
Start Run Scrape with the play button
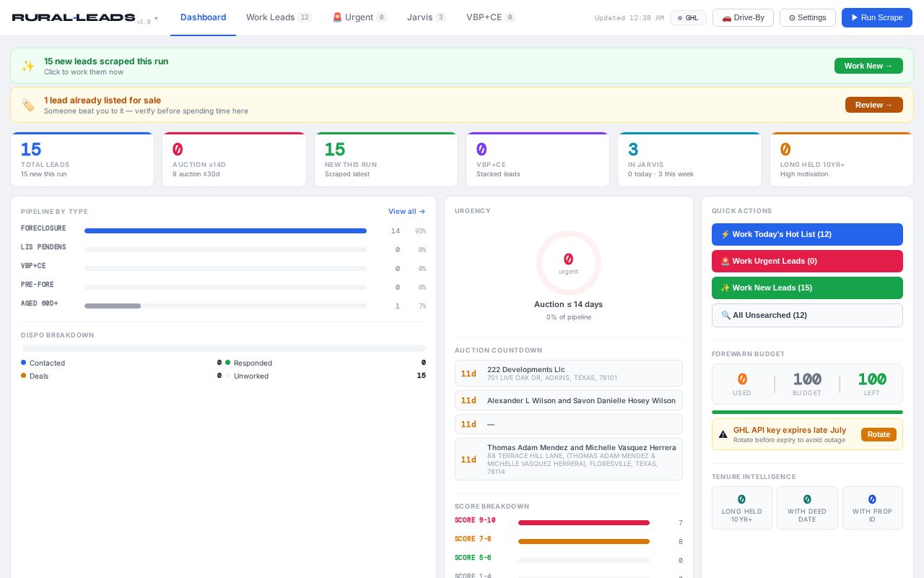tap(876, 17)
